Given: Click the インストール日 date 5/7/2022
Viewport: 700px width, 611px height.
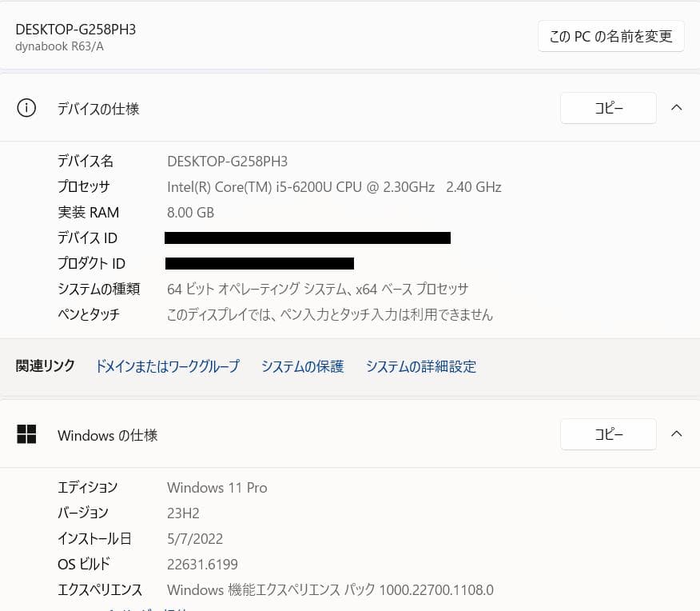Looking at the screenshot, I should 194,538.
